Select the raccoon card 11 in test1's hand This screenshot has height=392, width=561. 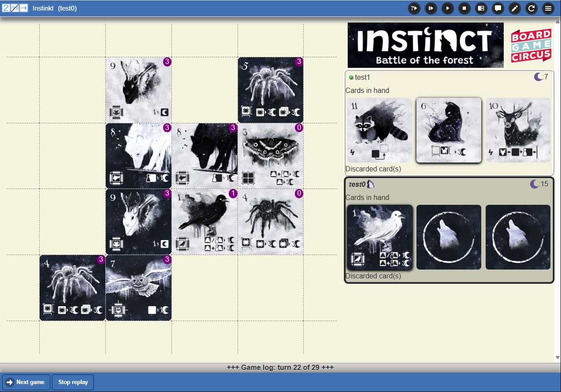click(x=380, y=130)
